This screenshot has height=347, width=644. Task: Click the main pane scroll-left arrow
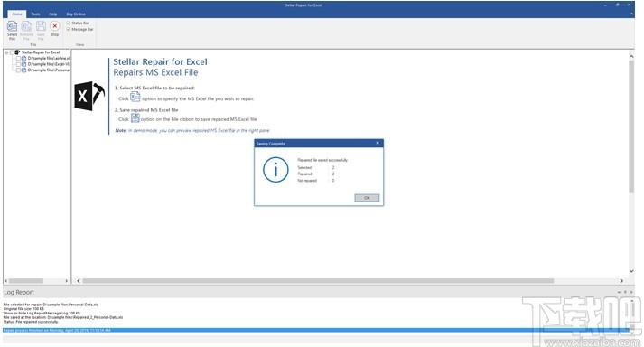[78, 281]
